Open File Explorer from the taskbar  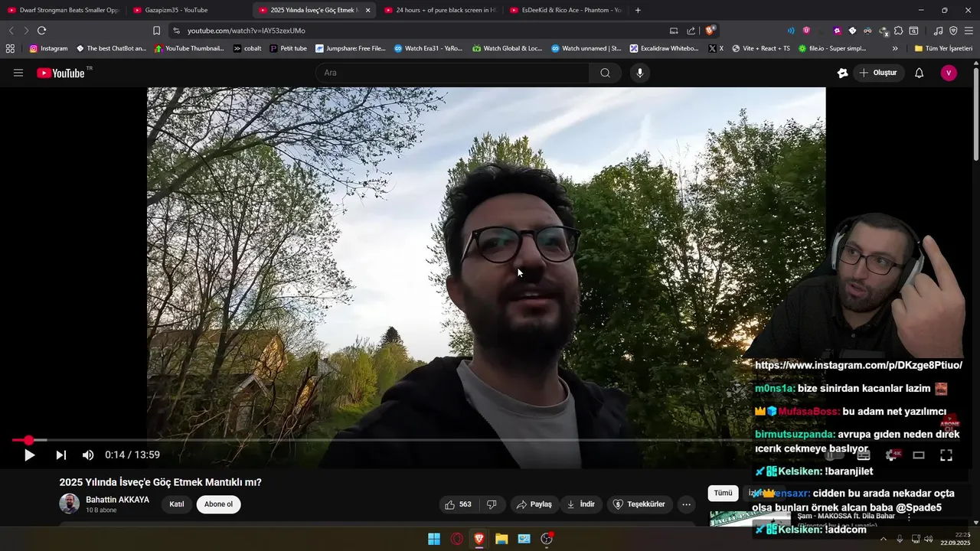(501, 539)
